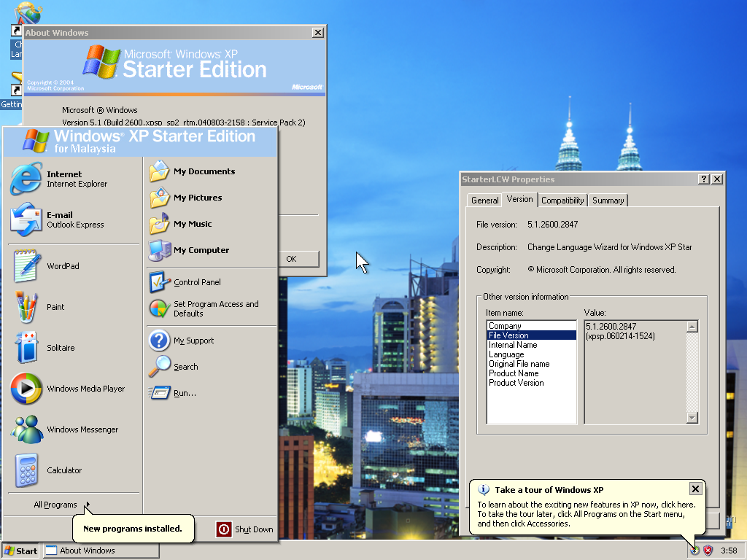The image size is (747, 560).
Task: Click OK in About Windows dialog
Action: pos(291,259)
